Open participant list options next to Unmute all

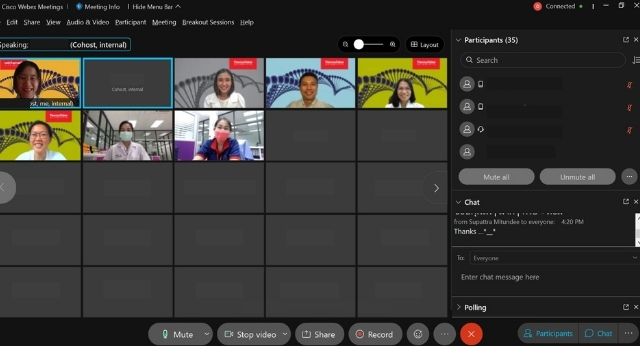click(629, 177)
